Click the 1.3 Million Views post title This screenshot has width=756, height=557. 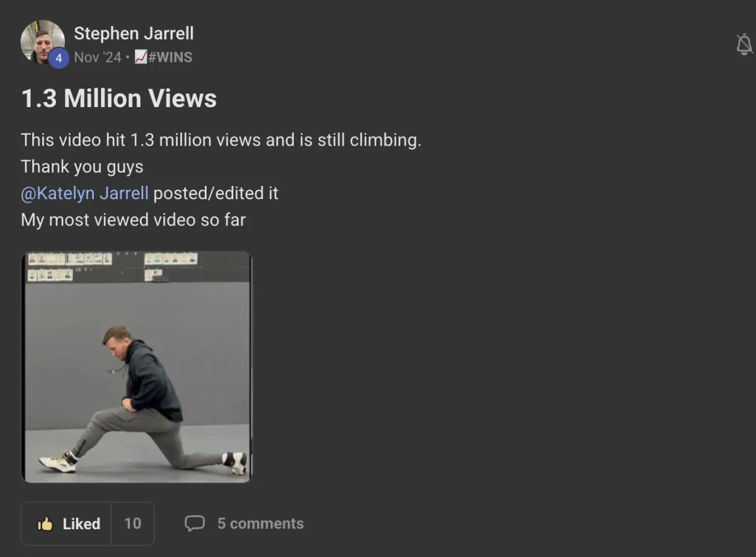[x=119, y=98]
